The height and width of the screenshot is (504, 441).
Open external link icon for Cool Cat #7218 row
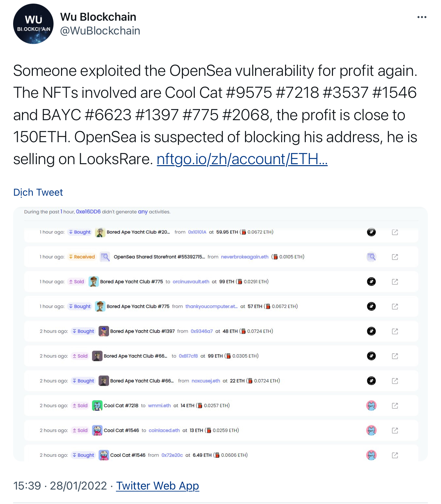(395, 406)
